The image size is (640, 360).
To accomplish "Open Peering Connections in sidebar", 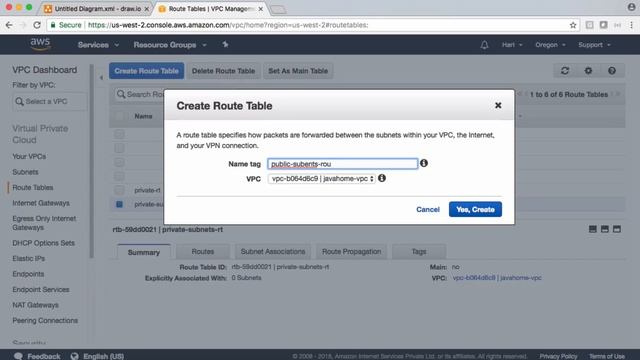I will (x=45, y=320).
